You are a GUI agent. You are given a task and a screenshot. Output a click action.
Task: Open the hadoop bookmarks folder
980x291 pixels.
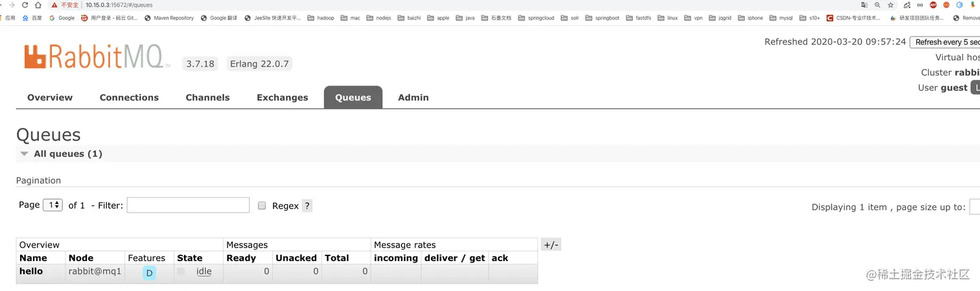point(321,18)
